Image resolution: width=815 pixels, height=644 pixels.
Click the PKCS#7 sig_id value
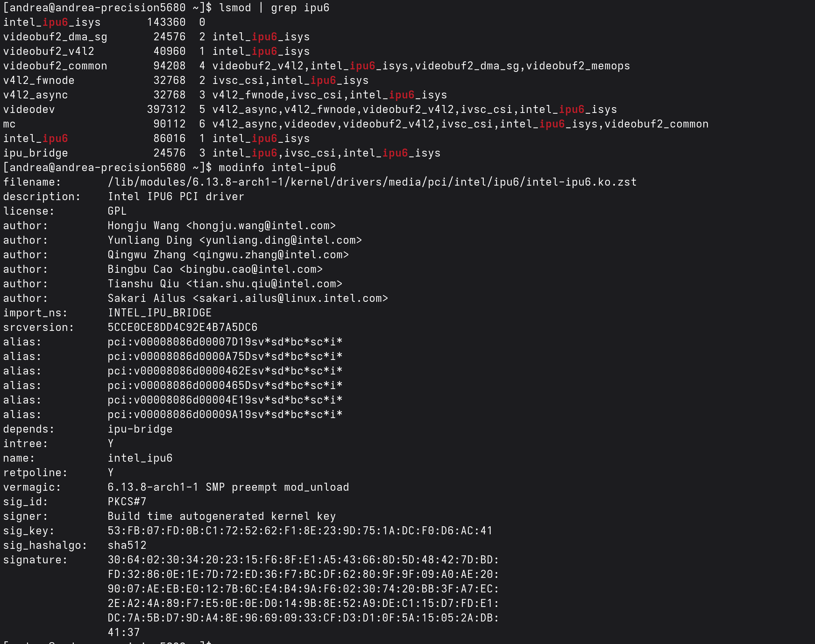tap(127, 502)
